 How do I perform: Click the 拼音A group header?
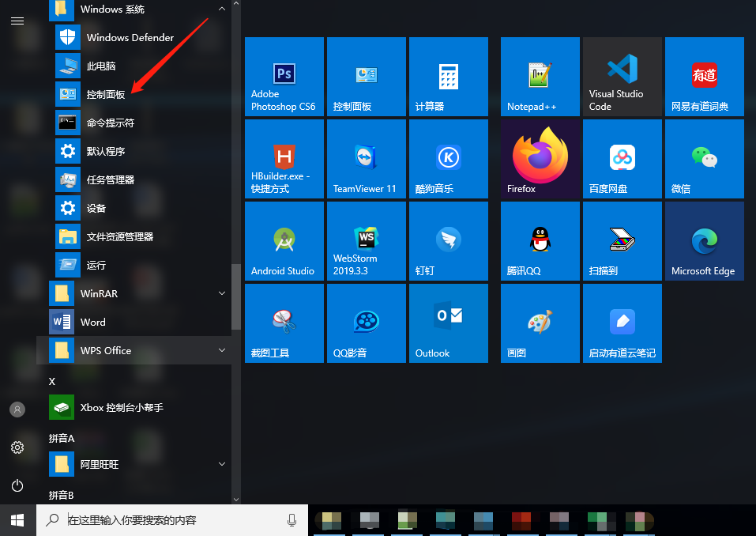click(62, 439)
